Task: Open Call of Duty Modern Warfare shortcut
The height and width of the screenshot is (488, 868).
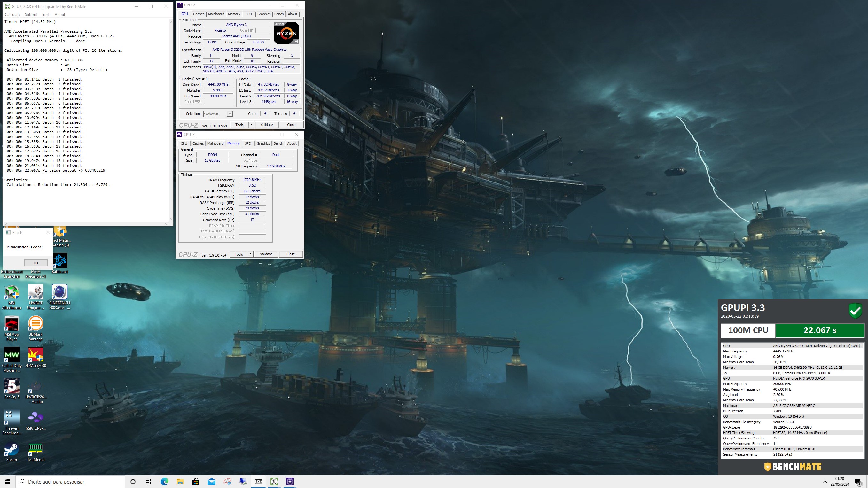Action: (x=12, y=360)
